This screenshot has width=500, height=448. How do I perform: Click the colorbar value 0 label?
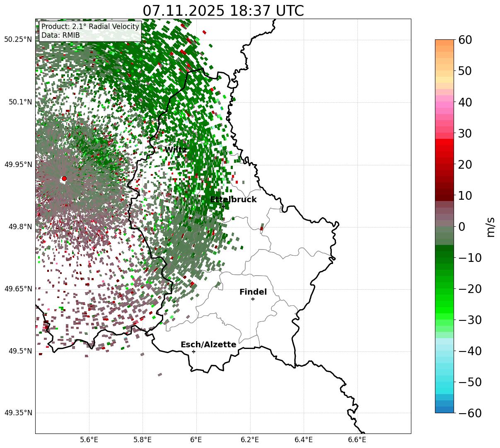pyautogui.click(x=461, y=227)
